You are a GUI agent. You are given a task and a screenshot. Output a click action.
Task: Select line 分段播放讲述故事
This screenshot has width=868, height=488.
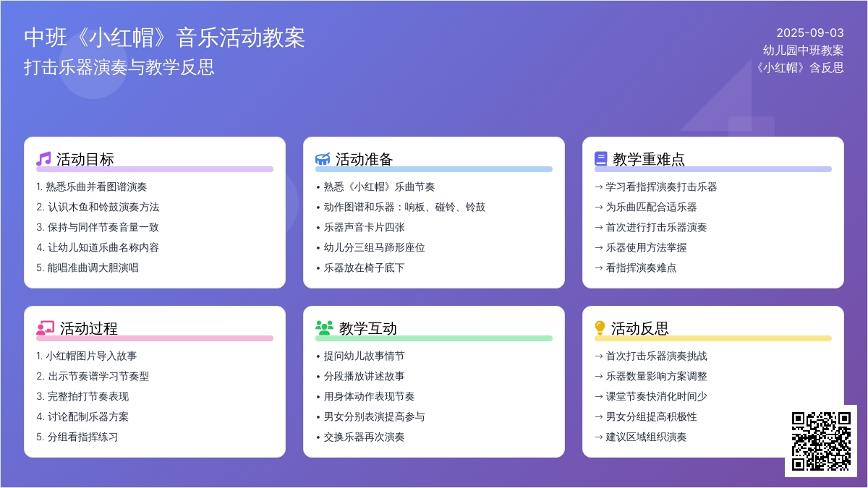tap(360, 376)
